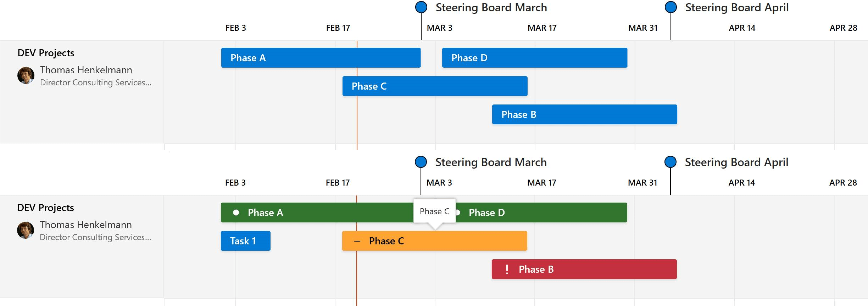Open the blue Phase B bar
The image size is (868, 306).
click(x=584, y=114)
